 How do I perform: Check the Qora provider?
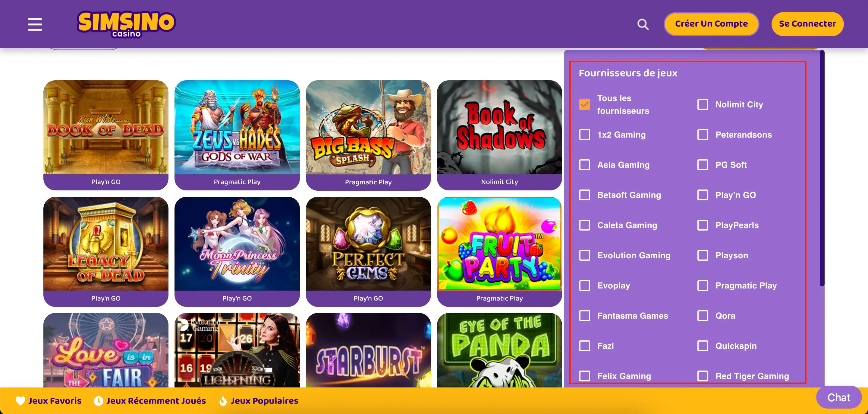click(703, 315)
